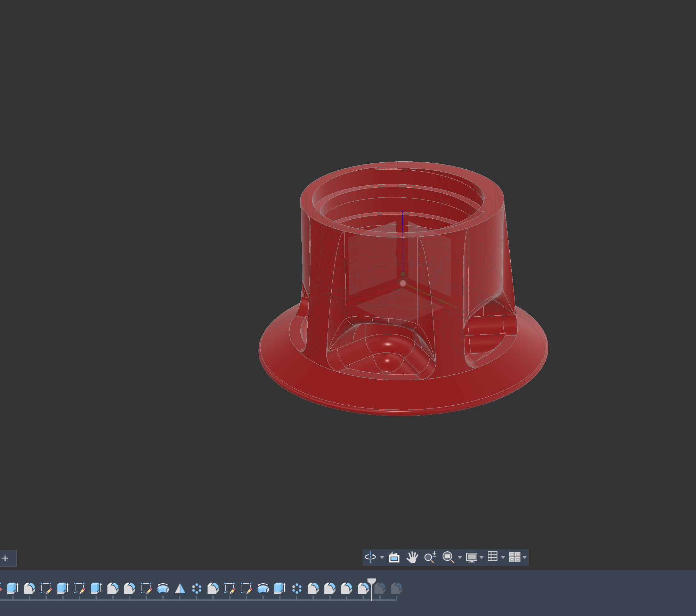Select the Orbit navigation tool

click(370, 557)
